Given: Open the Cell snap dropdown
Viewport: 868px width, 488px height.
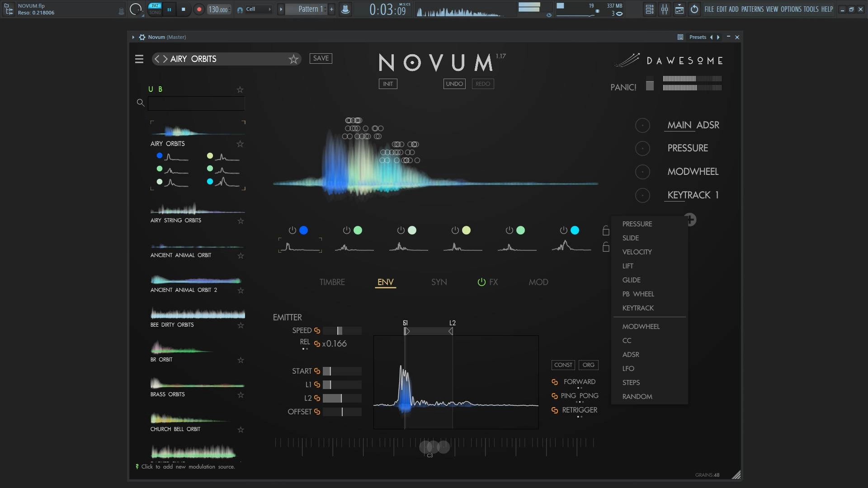Looking at the screenshot, I should 259,9.
